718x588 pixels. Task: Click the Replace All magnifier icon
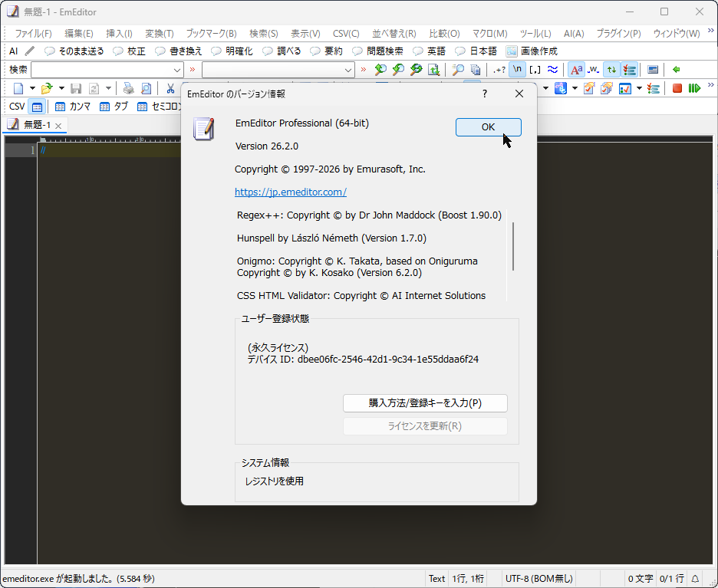click(x=417, y=70)
